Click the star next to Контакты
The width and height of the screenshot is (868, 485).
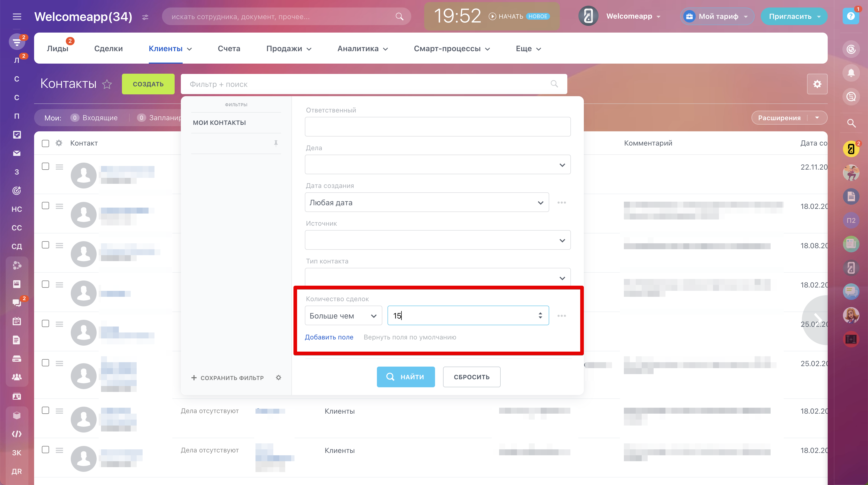pos(107,84)
